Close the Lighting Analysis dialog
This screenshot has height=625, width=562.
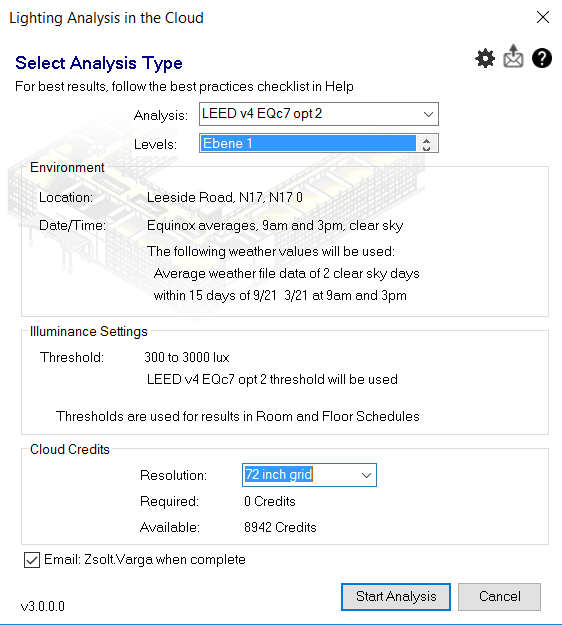(x=542, y=18)
